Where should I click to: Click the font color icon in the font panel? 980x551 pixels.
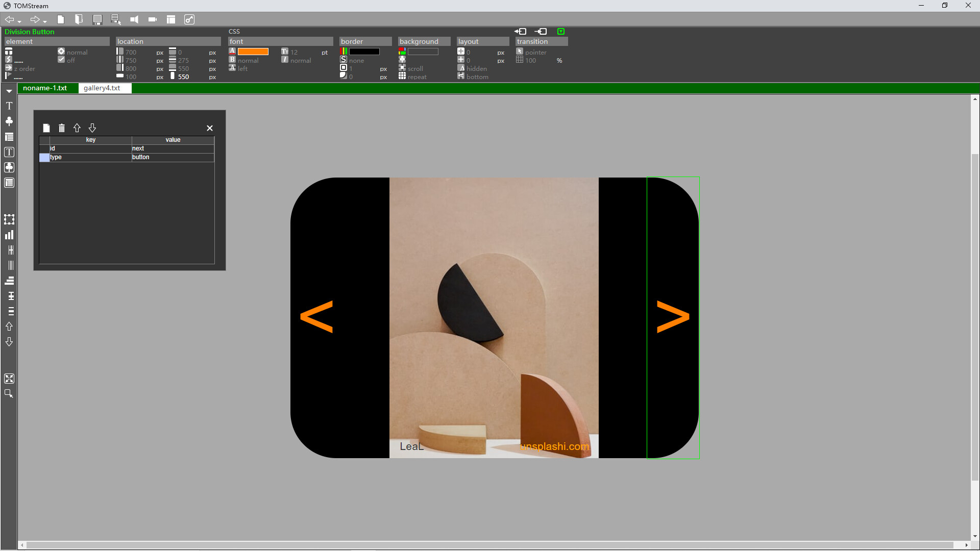232,51
